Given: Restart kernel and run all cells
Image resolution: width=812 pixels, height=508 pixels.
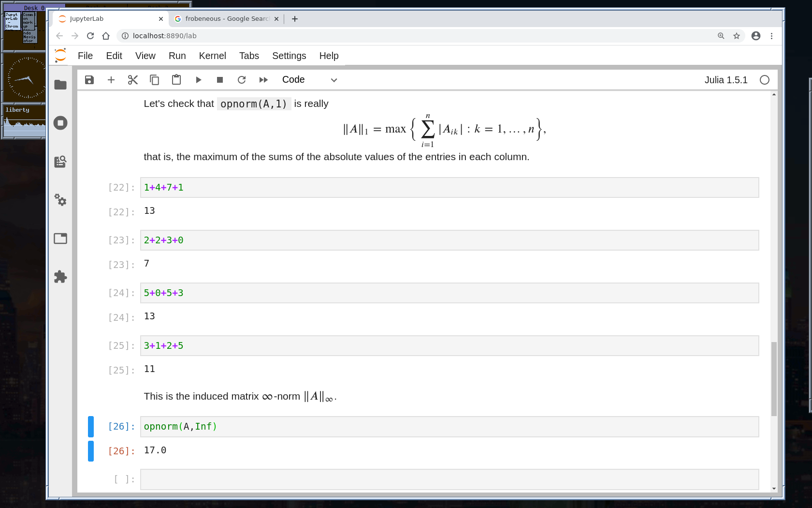Looking at the screenshot, I should (263, 80).
